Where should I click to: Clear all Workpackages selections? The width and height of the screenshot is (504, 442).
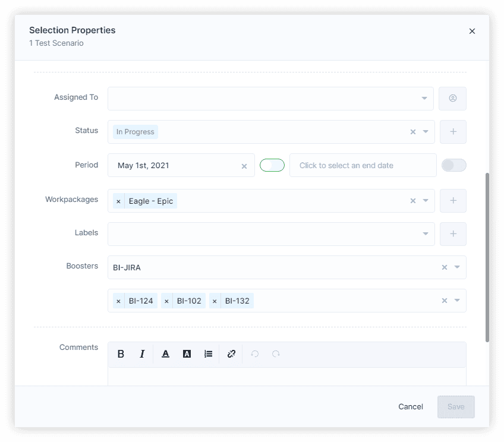(x=413, y=201)
